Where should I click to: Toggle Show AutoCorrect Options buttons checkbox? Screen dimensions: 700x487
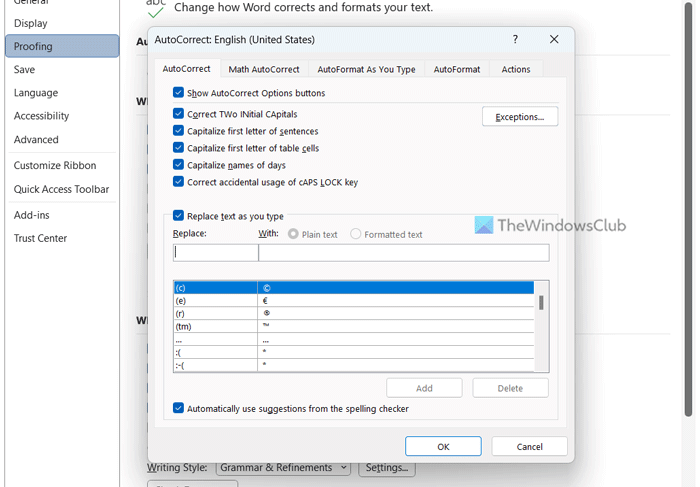tap(178, 92)
